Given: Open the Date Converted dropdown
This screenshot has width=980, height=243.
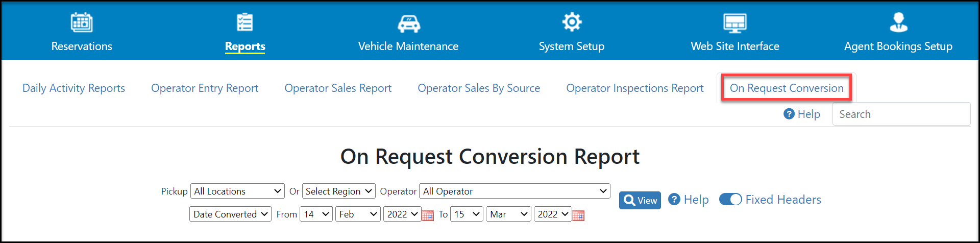Looking at the screenshot, I should click(x=230, y=214).
